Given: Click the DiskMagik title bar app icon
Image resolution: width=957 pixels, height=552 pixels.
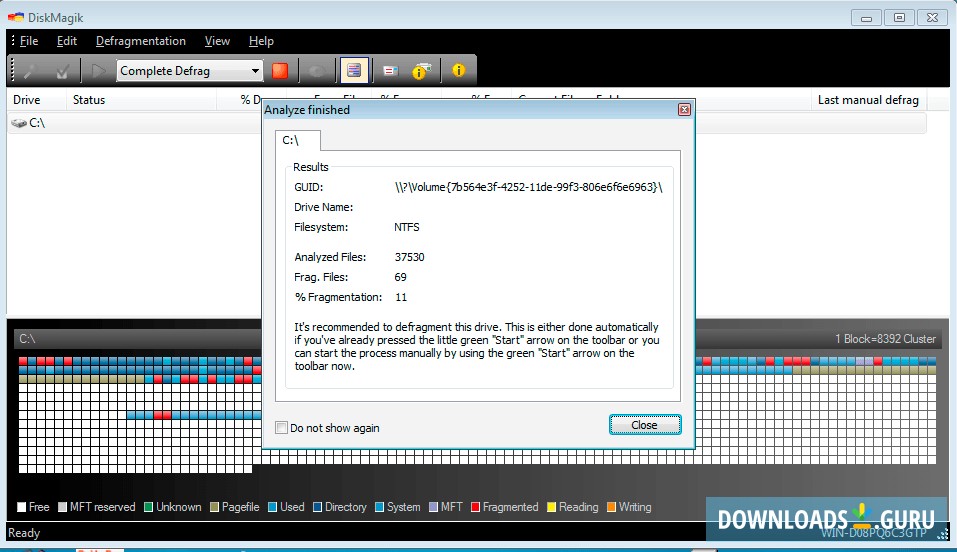Looking at the screenshot, I should click(15, 17).
